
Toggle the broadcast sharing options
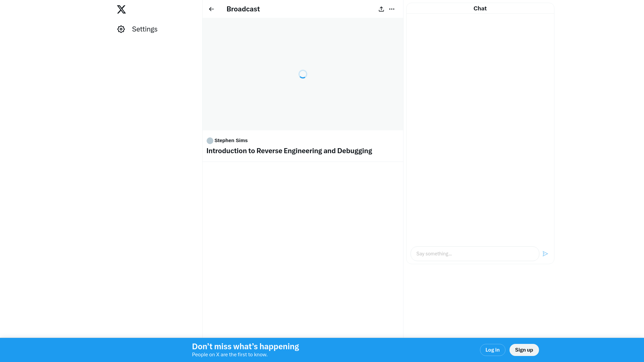coord(381,9)
